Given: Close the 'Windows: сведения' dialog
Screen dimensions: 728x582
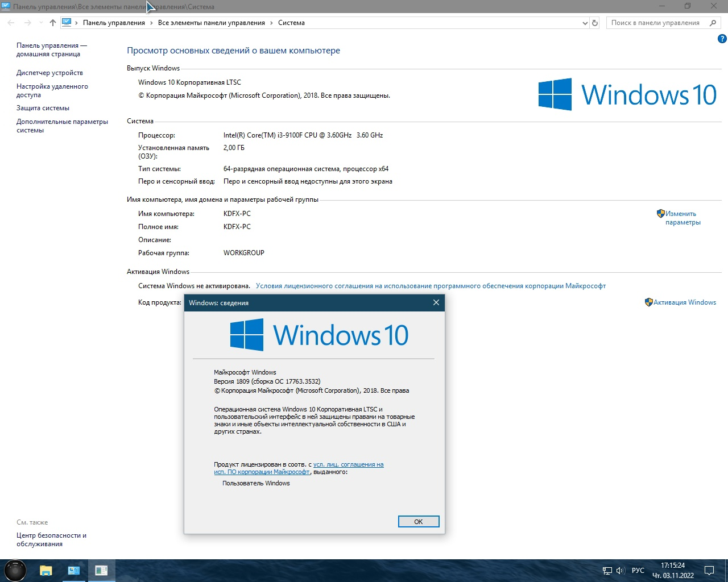Looking at the screenshot, I should point(436,302).
